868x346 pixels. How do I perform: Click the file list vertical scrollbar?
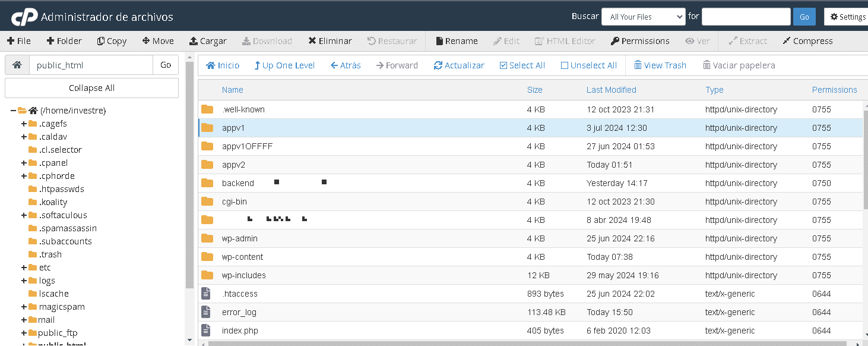[865, 178]
